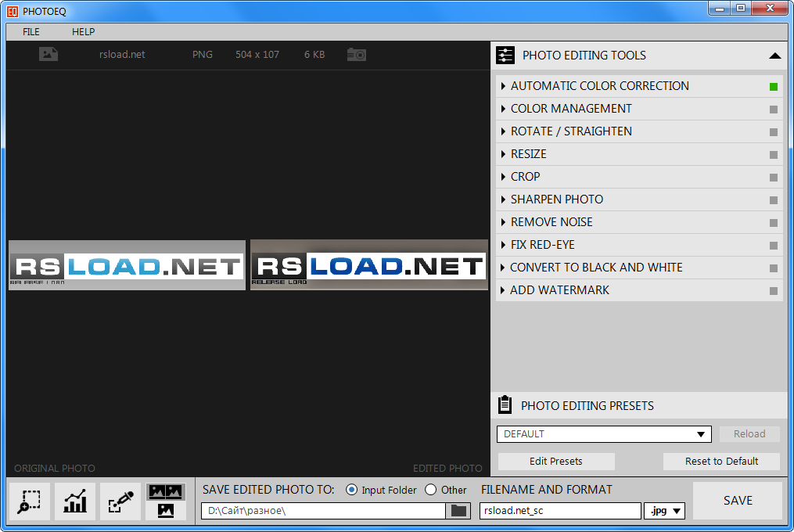Select the Other save location radio button

430,490
